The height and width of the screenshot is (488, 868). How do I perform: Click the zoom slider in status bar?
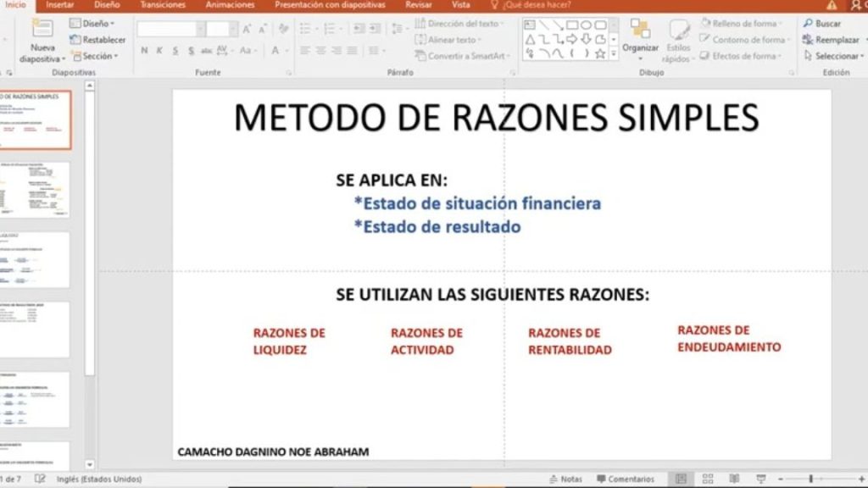coord(810,479)
